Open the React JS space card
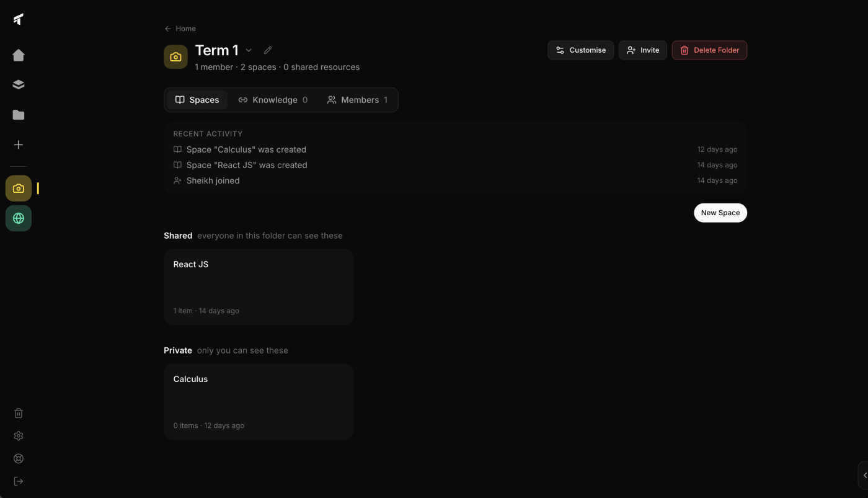The height and width of the screenshot is (498, 868). [259, 287]
